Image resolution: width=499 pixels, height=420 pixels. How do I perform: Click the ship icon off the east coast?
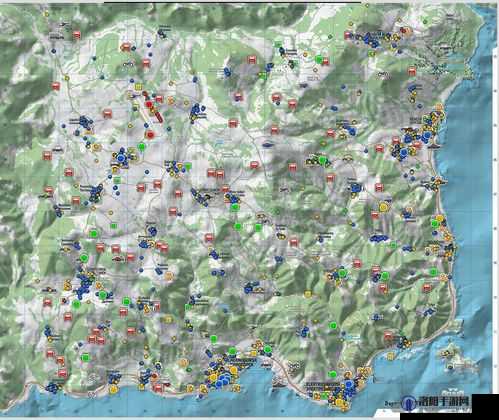pyautogui.click(x=435, y=146)
